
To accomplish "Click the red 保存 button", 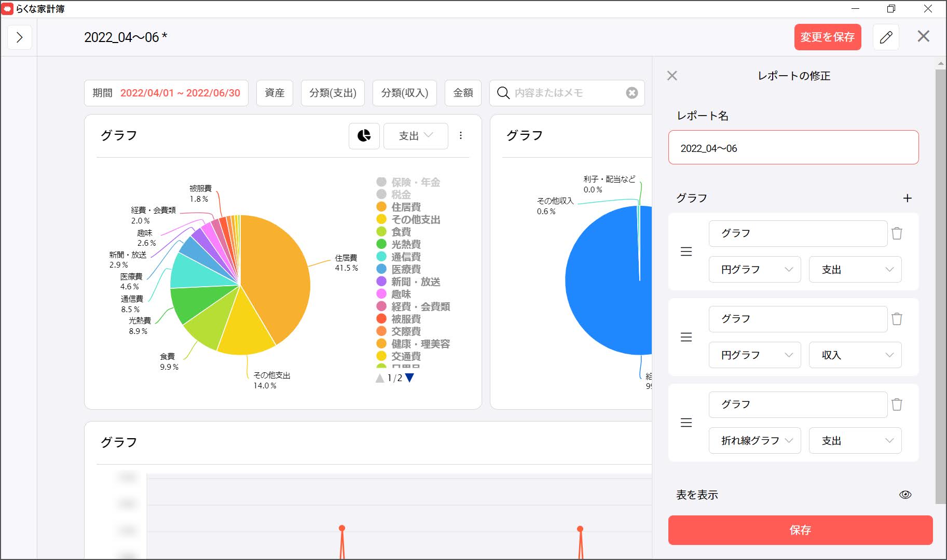I will 800,530.
